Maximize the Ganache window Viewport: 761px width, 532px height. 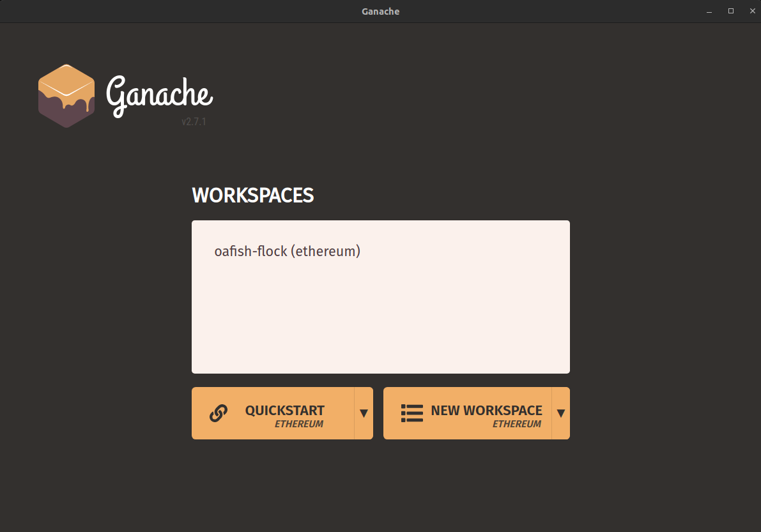coord(731,11)
